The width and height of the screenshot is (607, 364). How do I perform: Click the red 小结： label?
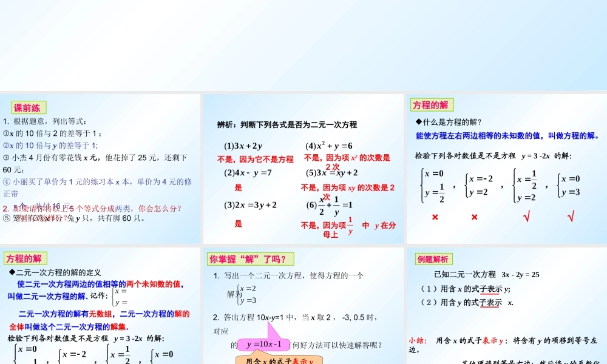(418, 340)
